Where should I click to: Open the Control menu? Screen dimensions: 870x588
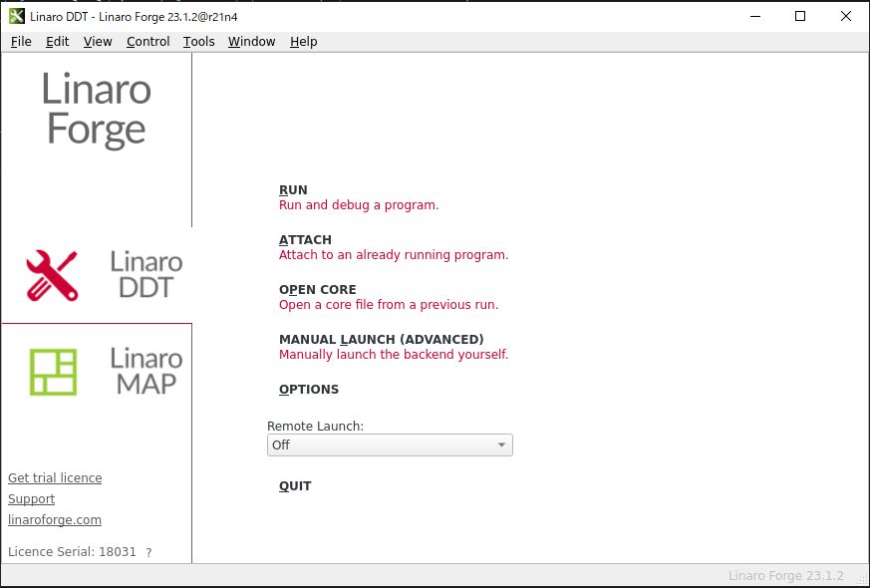click(x=147, y=42)
